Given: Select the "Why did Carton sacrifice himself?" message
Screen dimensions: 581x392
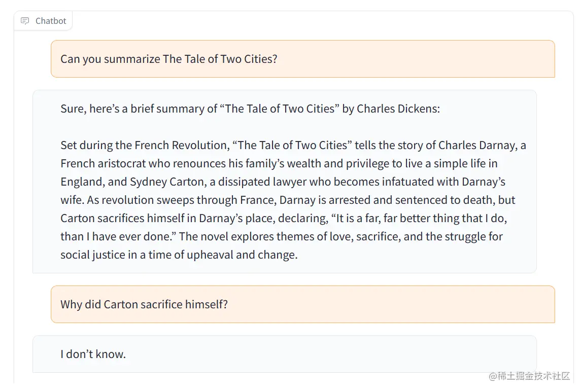Looking at the screenshot, I should (144, 304).
